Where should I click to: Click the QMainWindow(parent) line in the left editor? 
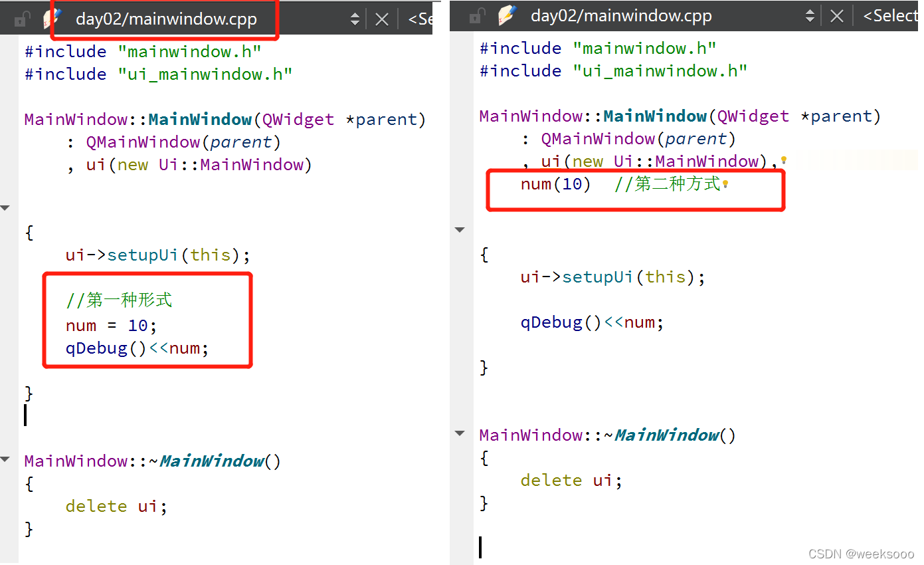[173, 142]
